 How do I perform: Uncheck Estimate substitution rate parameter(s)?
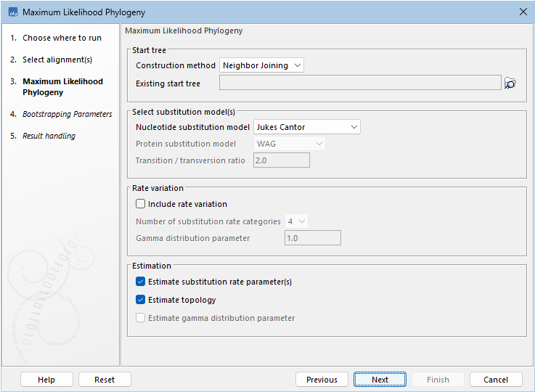coord(141,282)
